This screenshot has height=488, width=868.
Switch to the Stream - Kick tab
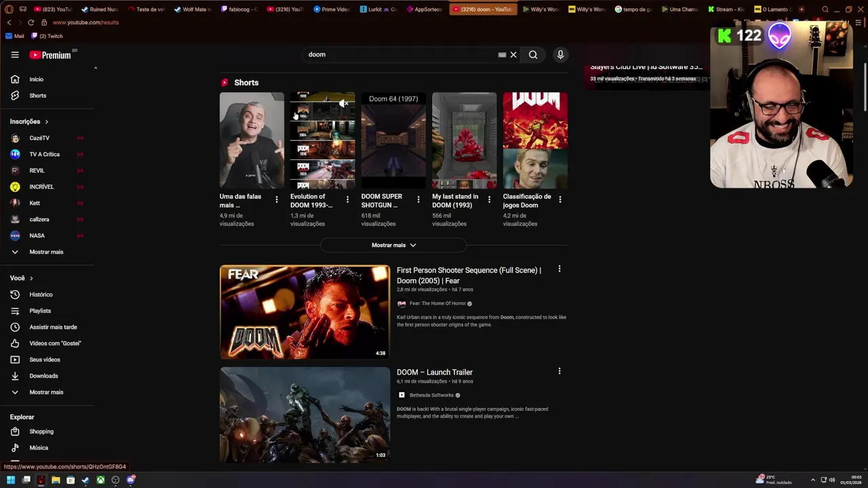tap(726, 9)
